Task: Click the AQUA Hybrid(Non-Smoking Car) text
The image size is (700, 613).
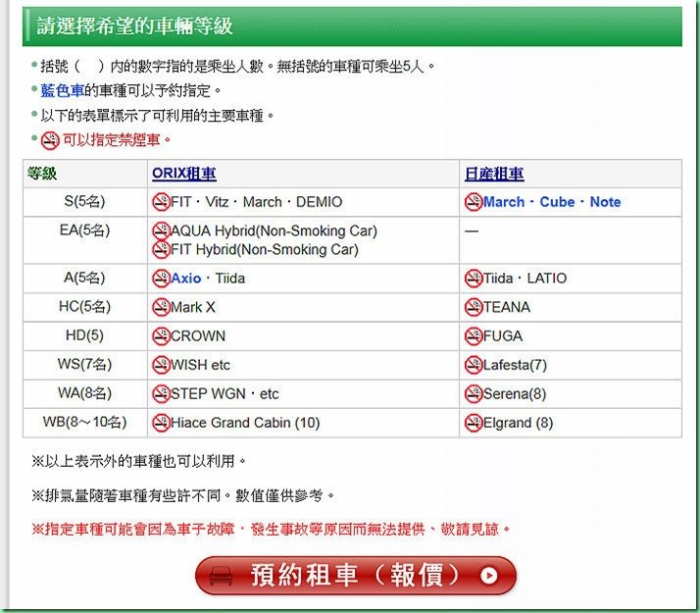Action: [x=274, y=230]
